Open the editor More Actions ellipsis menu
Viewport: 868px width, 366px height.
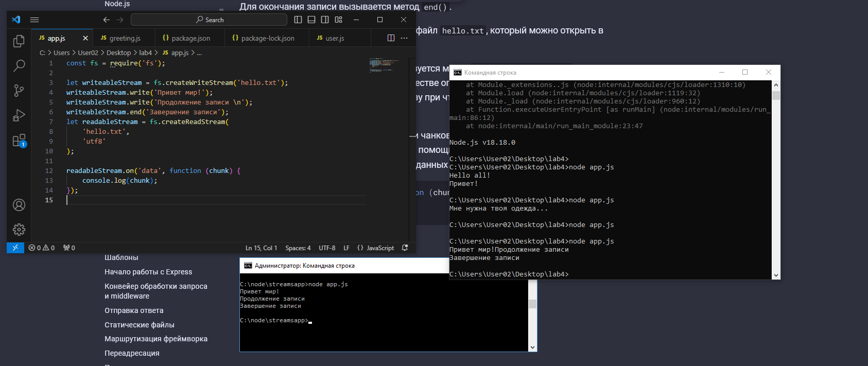(x=404, y=38)
